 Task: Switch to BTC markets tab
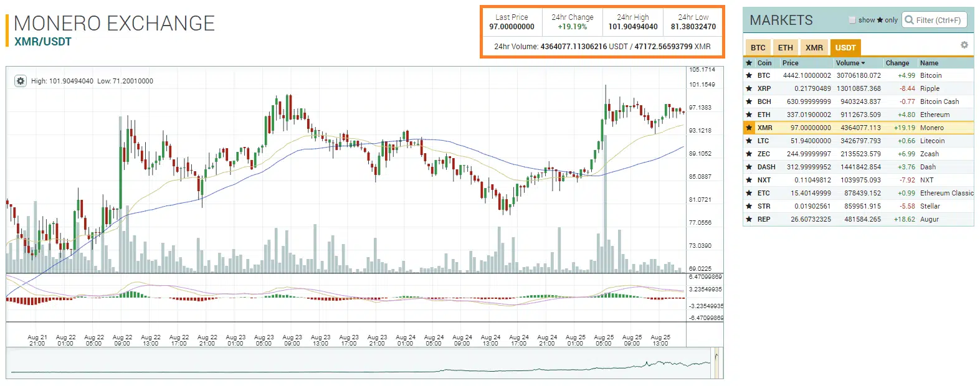(x=758, y=47)
